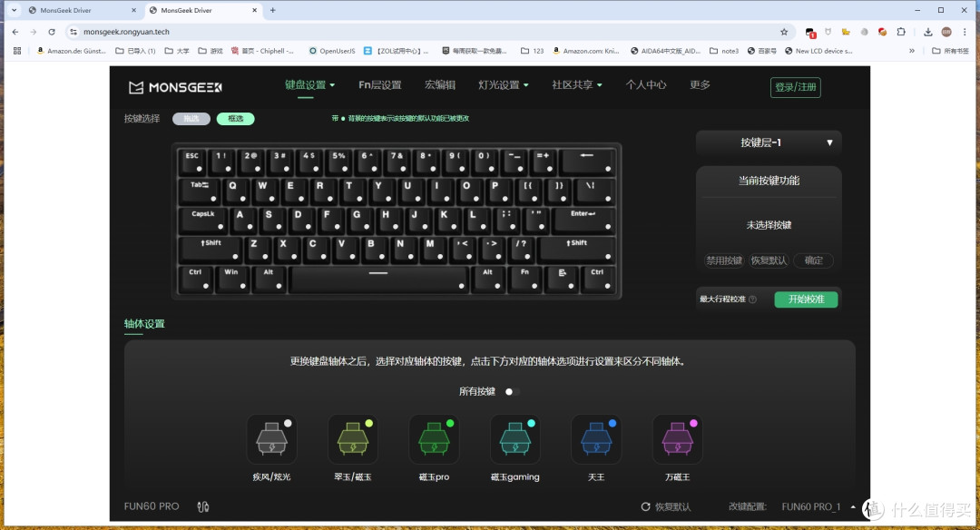The image size is (980, 530).
Task: Expand the 键盘设置 menu
Action: tap(310, 85)
